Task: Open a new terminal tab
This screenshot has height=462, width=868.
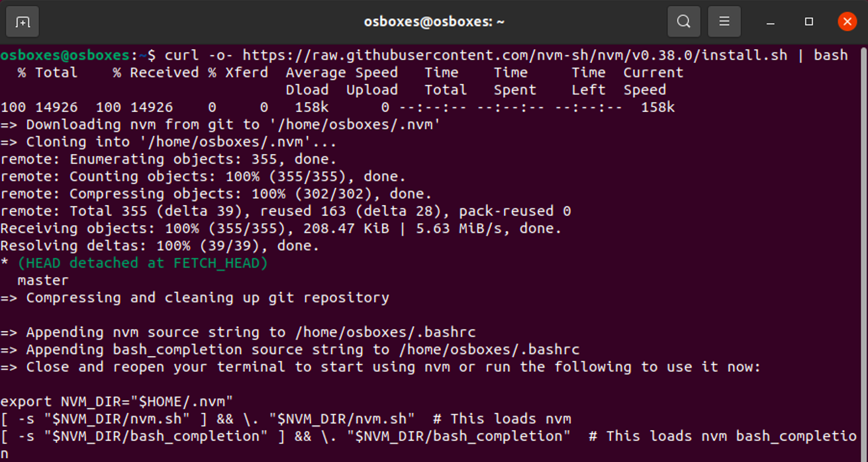Action: [x=22, y=21]
